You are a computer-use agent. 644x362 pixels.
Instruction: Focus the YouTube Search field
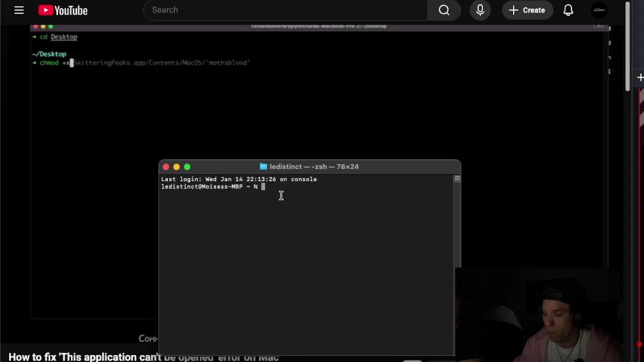coord(285,10)
